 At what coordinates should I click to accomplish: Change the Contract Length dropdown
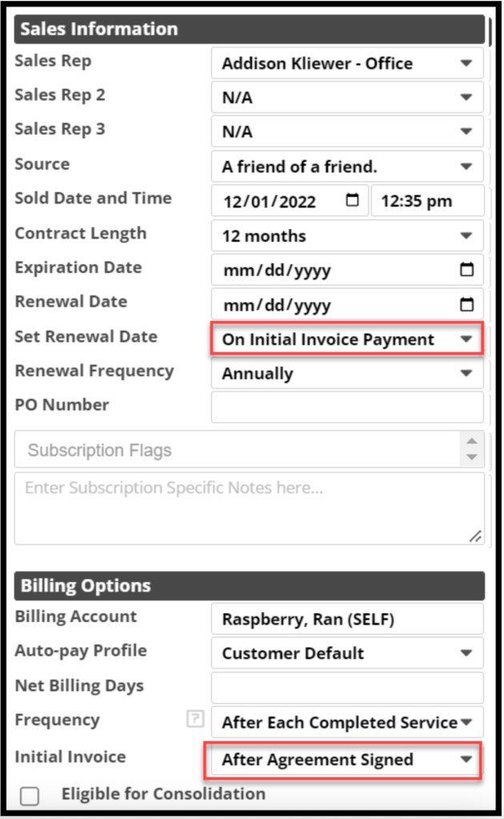tap(347, 236)
